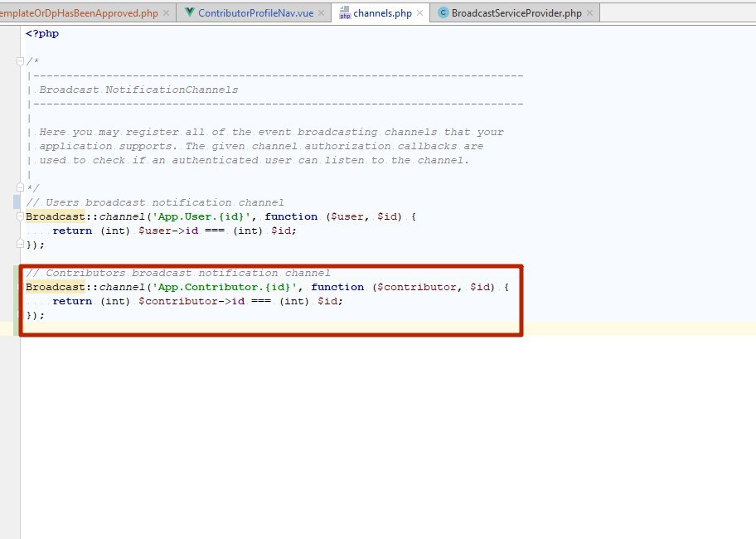This screenshot has width=756, height=539.
Task: Click the '// Users broadcast notification channel' comment
Action: [155, 202]
